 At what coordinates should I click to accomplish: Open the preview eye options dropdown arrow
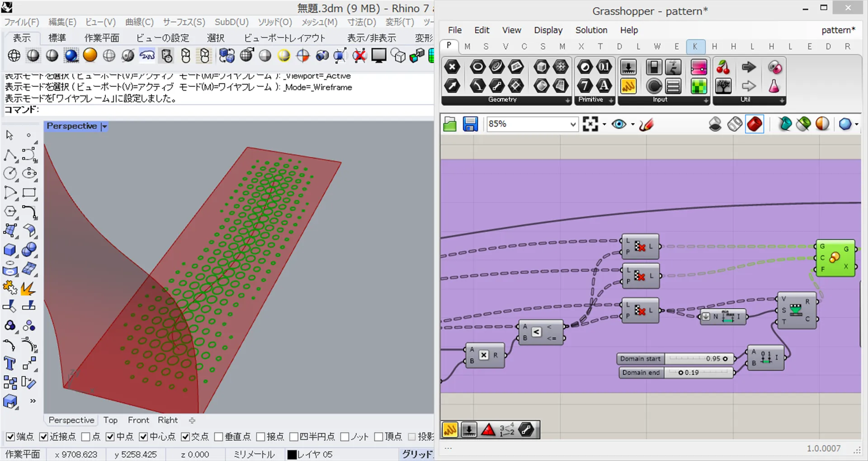[632, 124]
